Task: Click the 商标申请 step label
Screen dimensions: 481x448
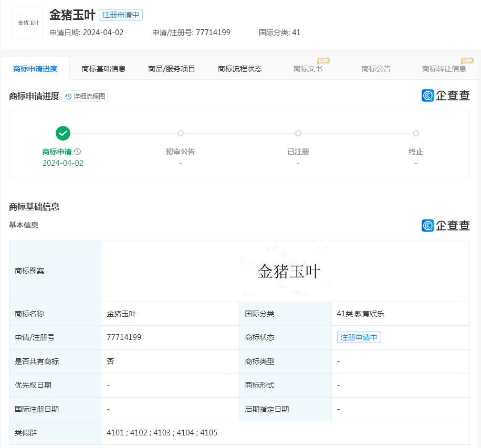Action: pos(57,152)
